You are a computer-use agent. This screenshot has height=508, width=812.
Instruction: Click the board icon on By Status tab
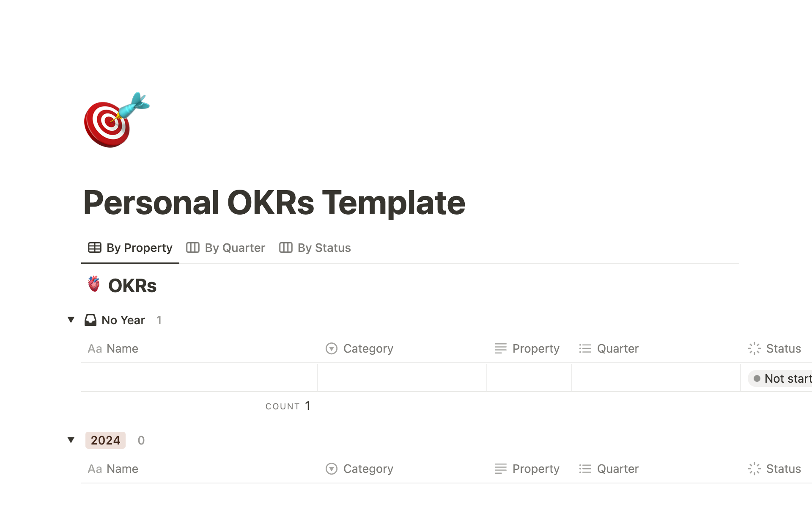(286, 248)
